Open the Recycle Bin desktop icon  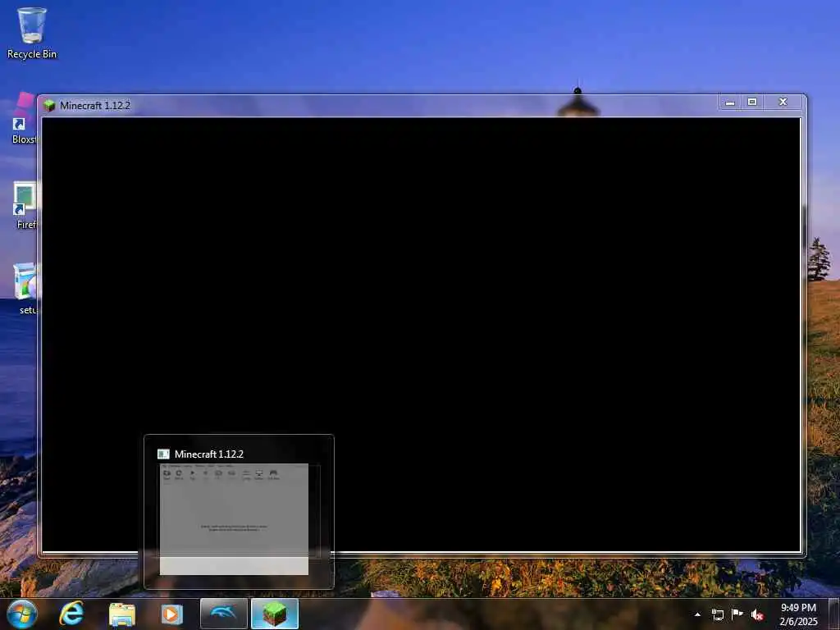tap(32, 32)
